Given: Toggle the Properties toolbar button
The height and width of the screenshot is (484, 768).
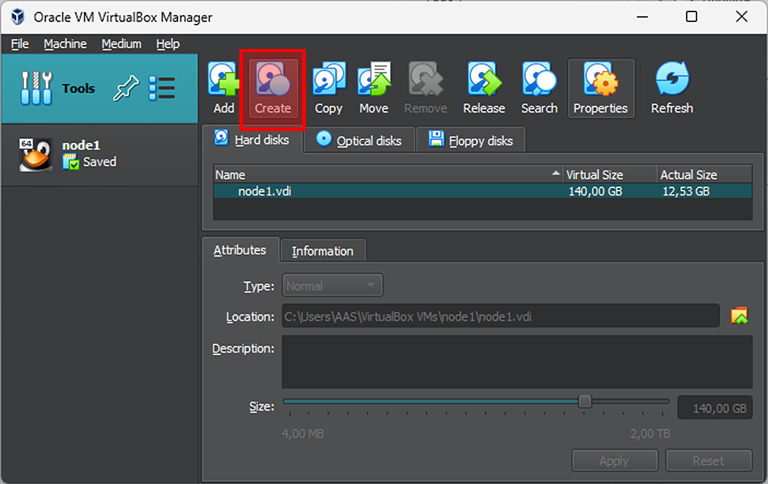Looking at the screenshot, I should click(x=601, y=88).
